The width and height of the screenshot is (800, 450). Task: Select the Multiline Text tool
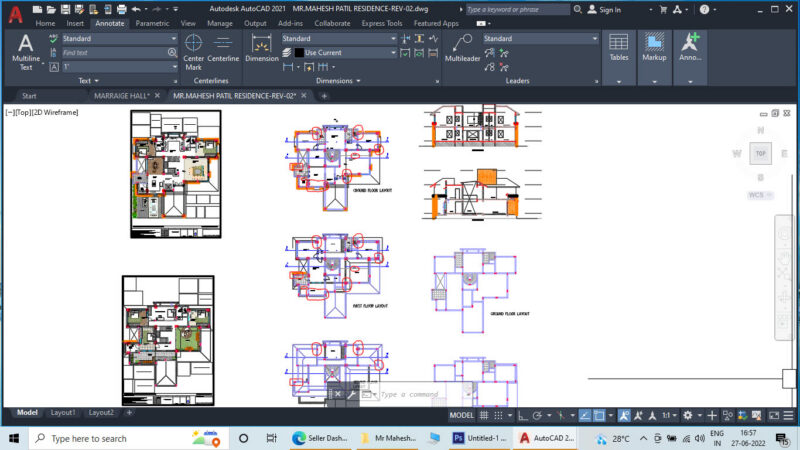pyautogui.click(x=26, y=52)
